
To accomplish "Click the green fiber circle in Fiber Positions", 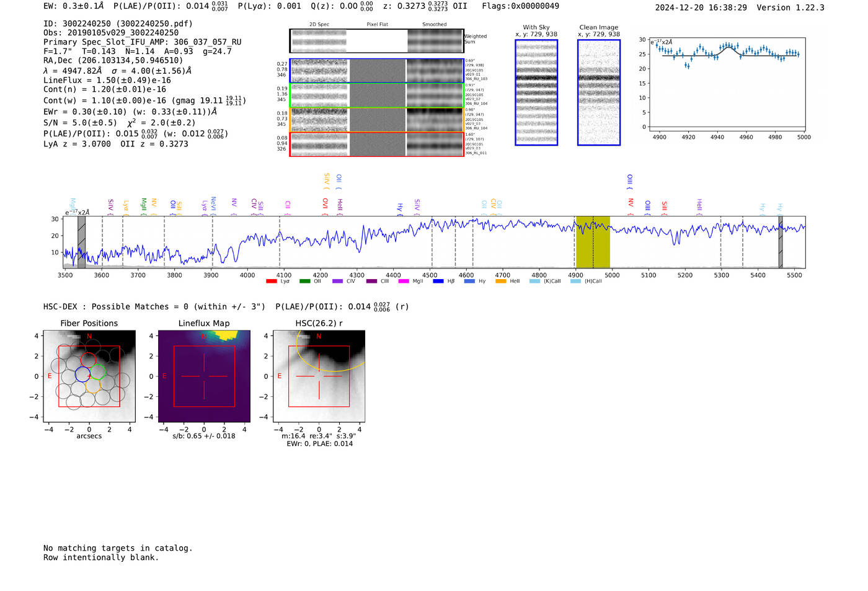I will tap(98, 372).
